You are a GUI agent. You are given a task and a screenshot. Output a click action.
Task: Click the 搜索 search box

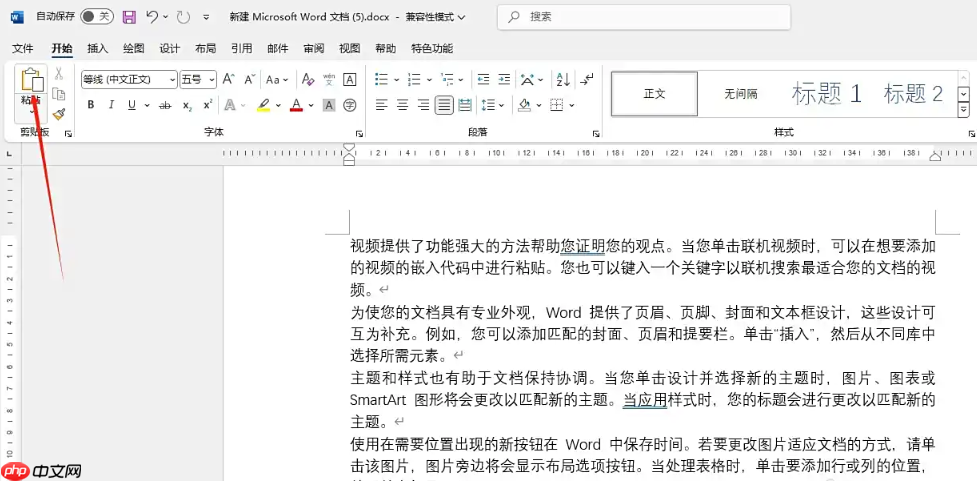click(644, 17)
